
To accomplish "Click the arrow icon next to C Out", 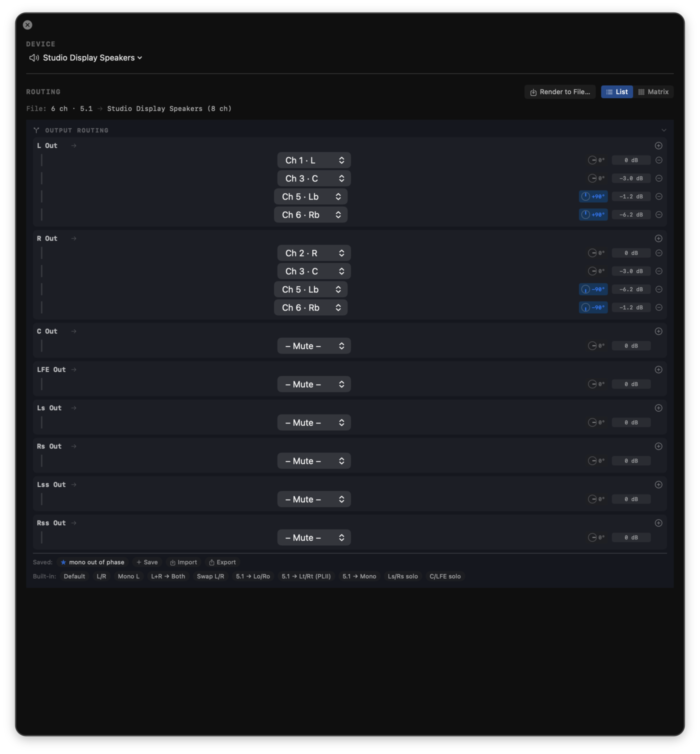I will (73, 331).
